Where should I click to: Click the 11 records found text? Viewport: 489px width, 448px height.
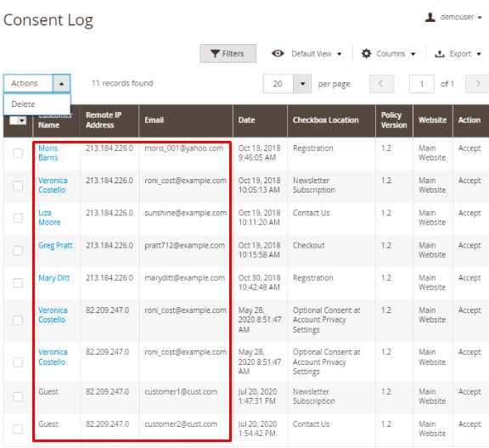tap(122, 83)
